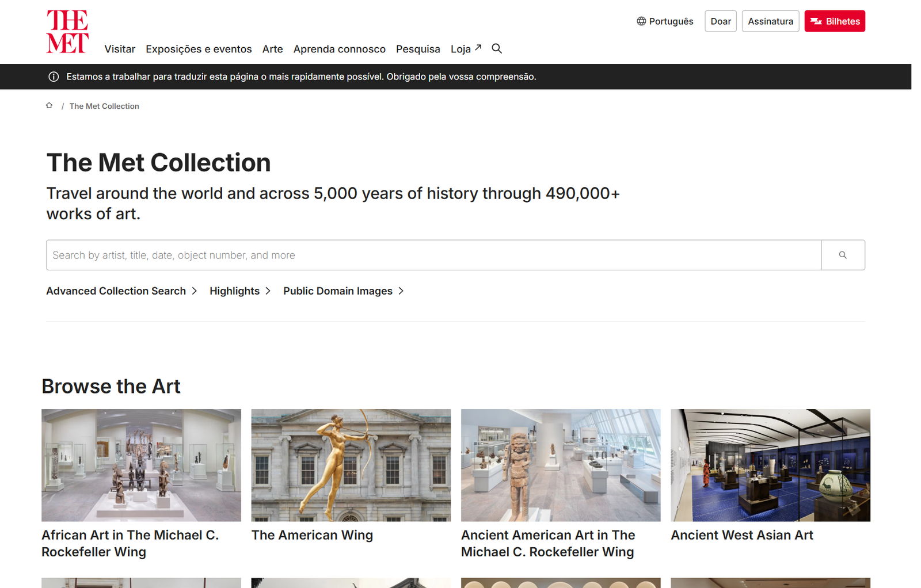Open the header search magnifier icon
Viewport: 921px width, 588px height.
click(497, 49)
